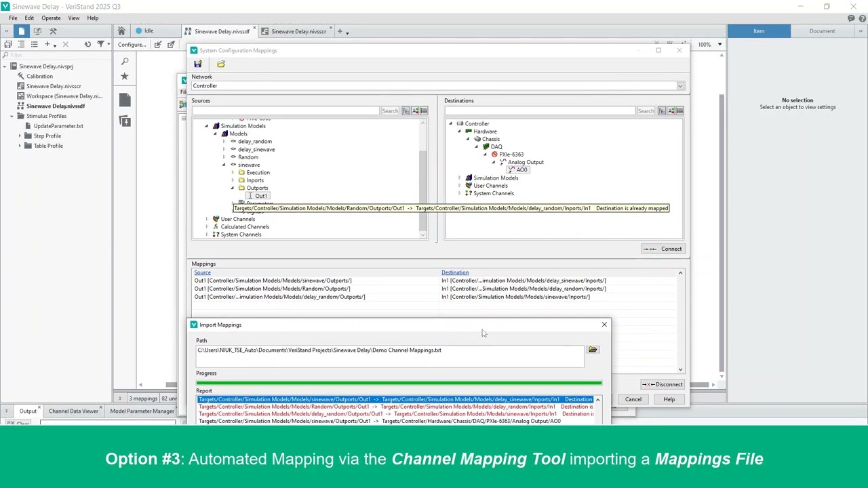Click the save all icon in project toolbar

(x=8, y=45)
